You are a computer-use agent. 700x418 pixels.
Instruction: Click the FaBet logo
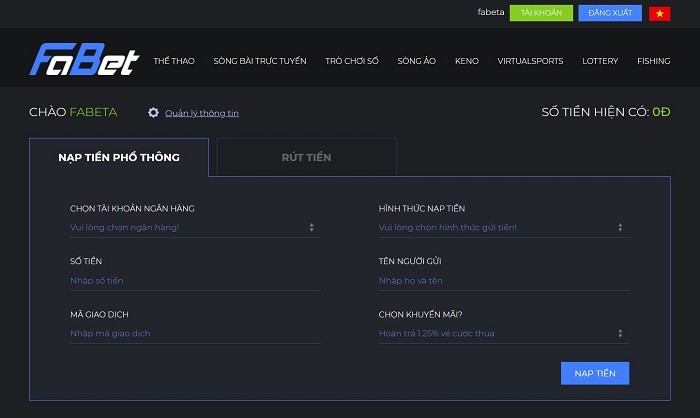click(84, 59)
